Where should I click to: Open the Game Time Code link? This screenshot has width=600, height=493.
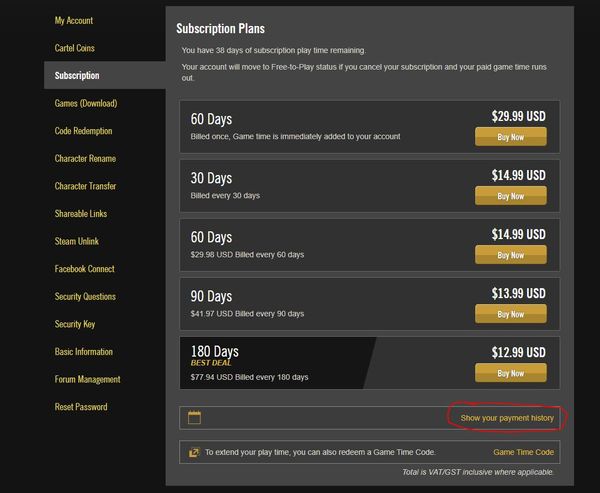[x=523, y=452]
